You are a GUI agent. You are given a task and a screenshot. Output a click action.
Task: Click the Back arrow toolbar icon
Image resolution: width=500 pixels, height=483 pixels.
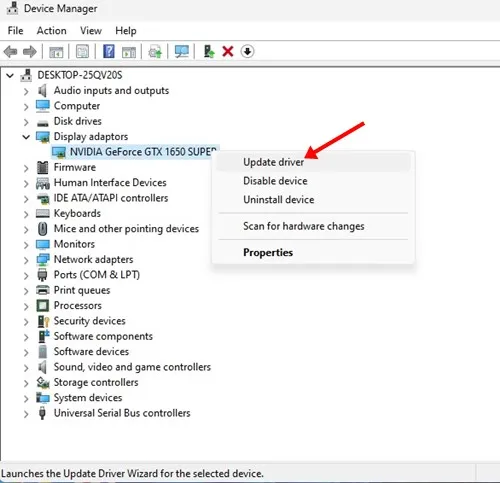[x=10, y=52]
